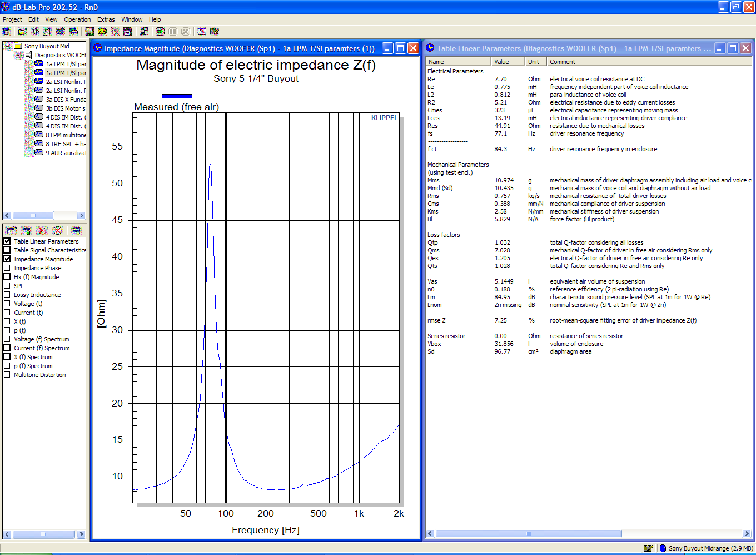Screen dimensions: 756x555
Task: Click the rightmost icon in result list toolbar
Action: coord(76,230)
